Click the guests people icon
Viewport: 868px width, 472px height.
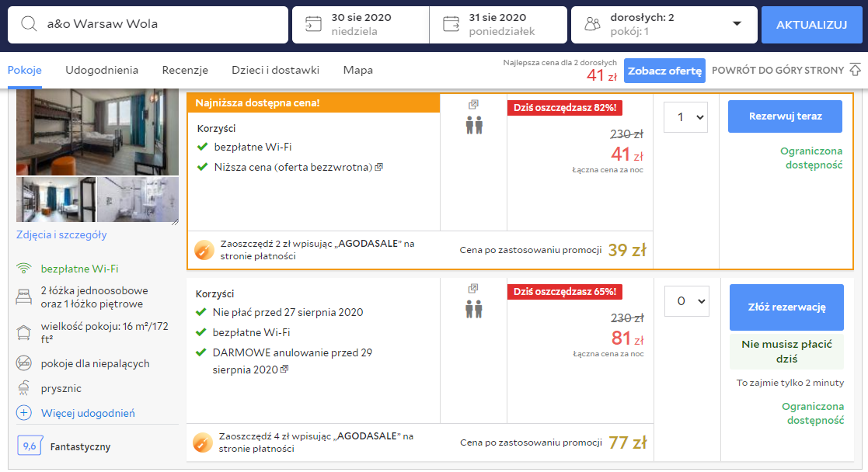[593, 24]
